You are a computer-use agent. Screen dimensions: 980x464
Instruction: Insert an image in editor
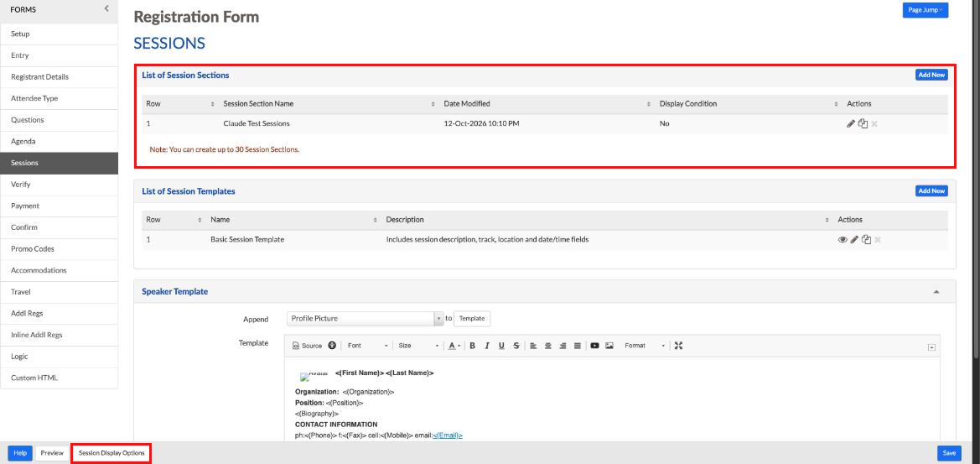pos(609,346)
